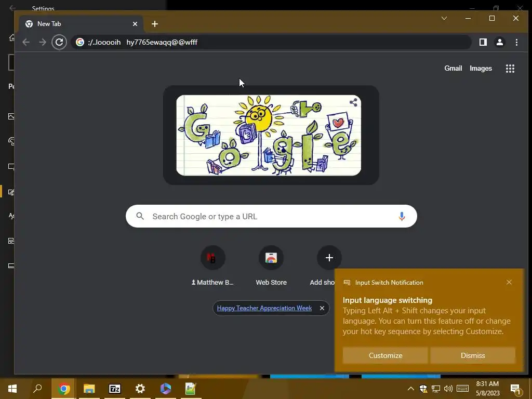Click the magnifier icon in the search box
The image size is (532, 399).
pyautogui.click(x=140, y=216)
